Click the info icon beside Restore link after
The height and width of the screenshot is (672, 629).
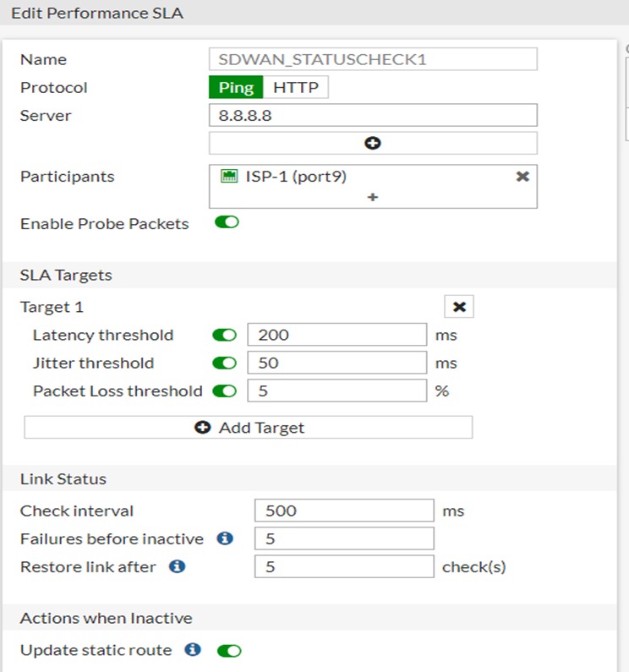(x=177, y=566)
